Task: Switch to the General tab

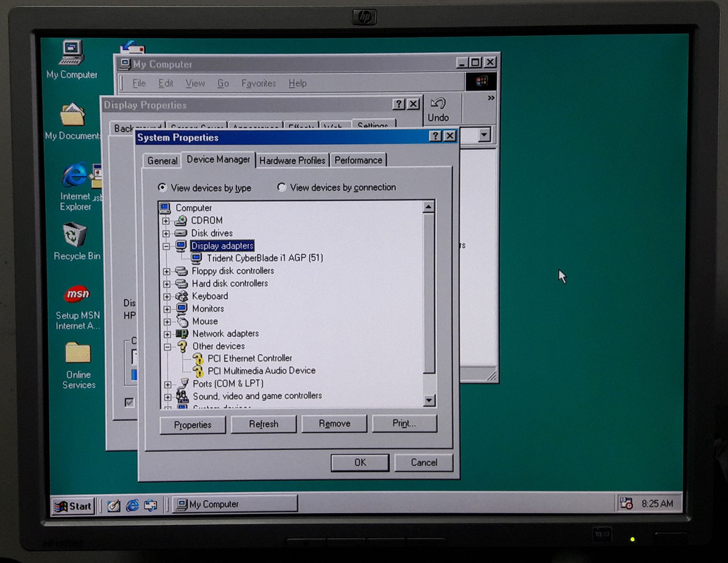Action: (162, 160)
